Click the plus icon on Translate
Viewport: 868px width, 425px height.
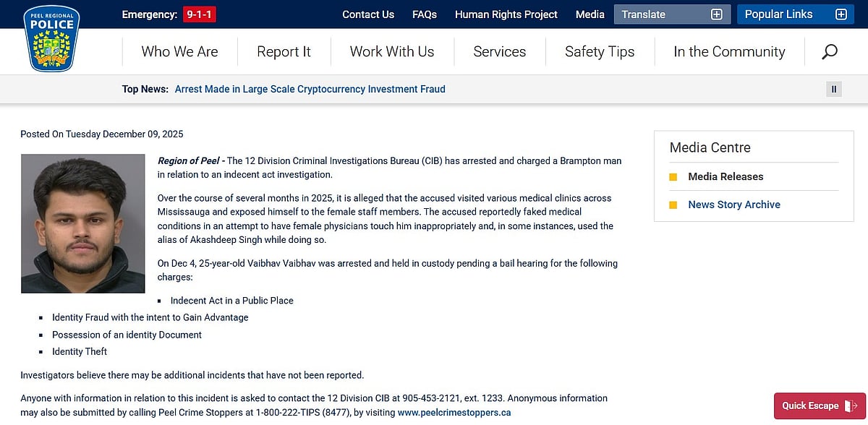tap(715, 14)
